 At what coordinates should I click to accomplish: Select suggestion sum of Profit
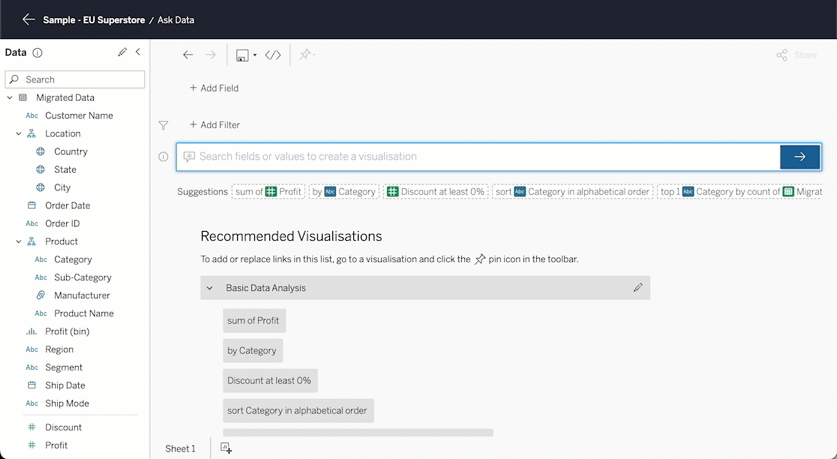[269, 192]
